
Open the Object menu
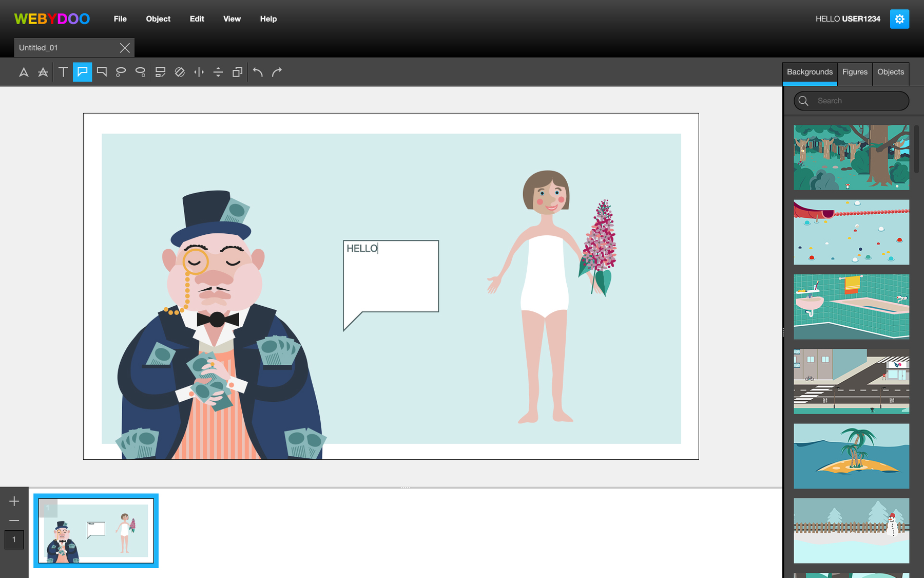pos(158,19)
